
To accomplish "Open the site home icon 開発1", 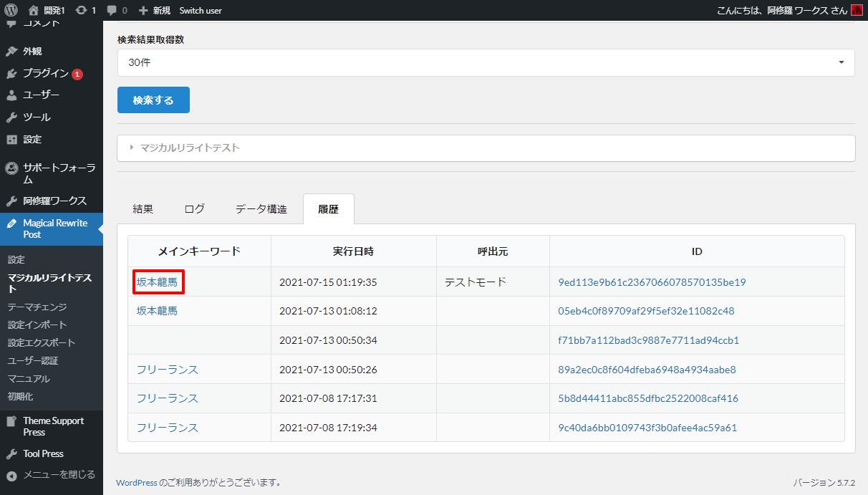I will [x=34, y=10].
